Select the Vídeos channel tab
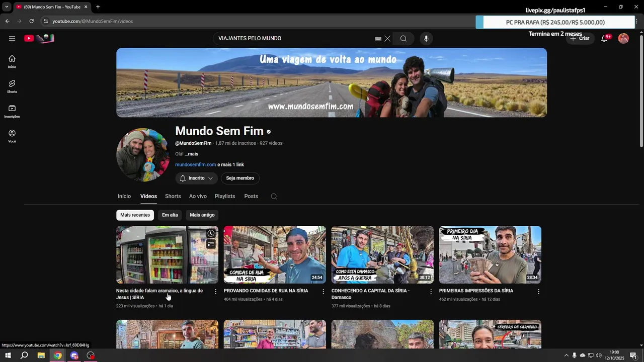Screen dimensions: 644x362 [x=148, y=197]
